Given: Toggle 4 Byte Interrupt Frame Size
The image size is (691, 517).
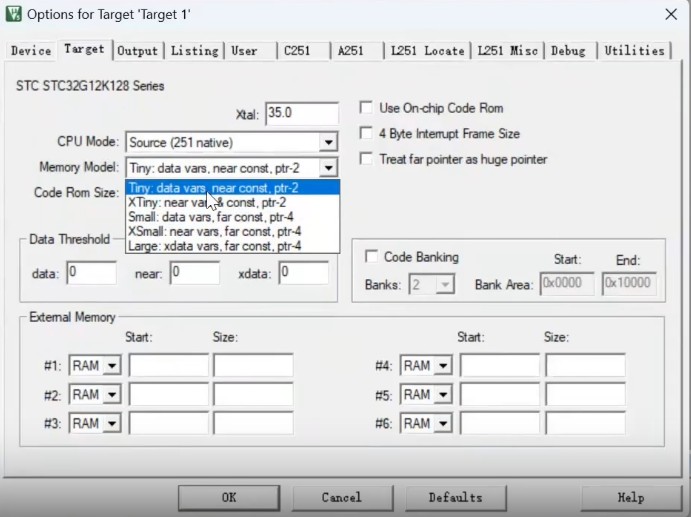Looking at the screenshot, I should click(366, 134).
